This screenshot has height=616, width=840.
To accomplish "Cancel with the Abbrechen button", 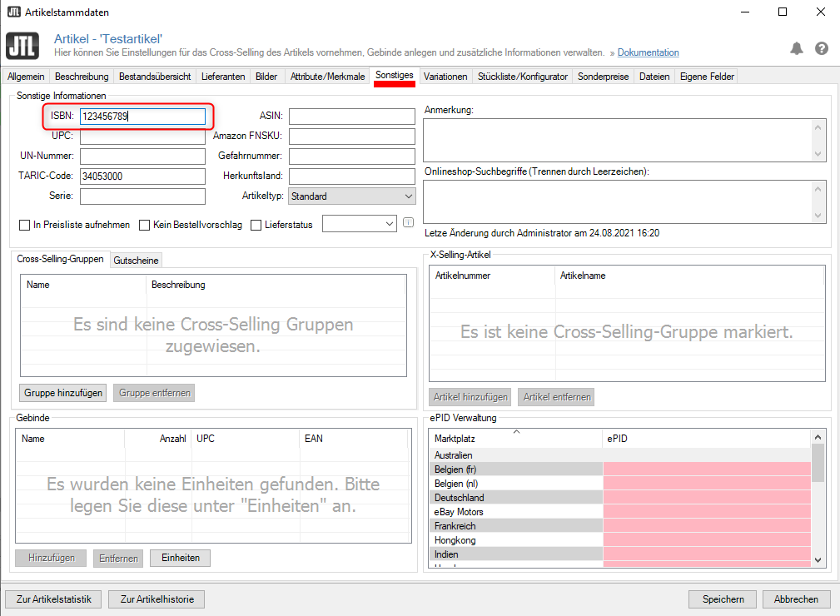I will click(x=796, y=599).
